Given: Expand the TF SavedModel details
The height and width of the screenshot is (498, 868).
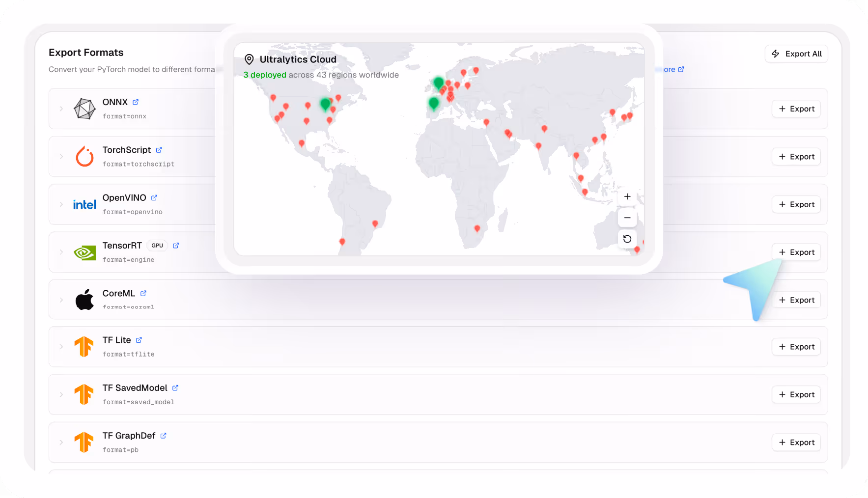Looking at the screenshot, I should pyautogui.click(x=61, y=394).
